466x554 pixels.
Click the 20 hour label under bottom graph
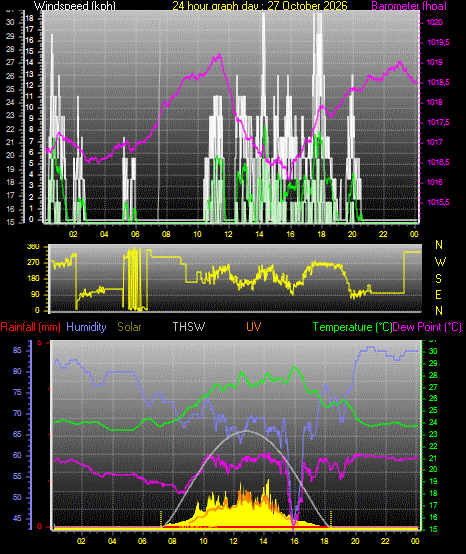click(355, 541)
